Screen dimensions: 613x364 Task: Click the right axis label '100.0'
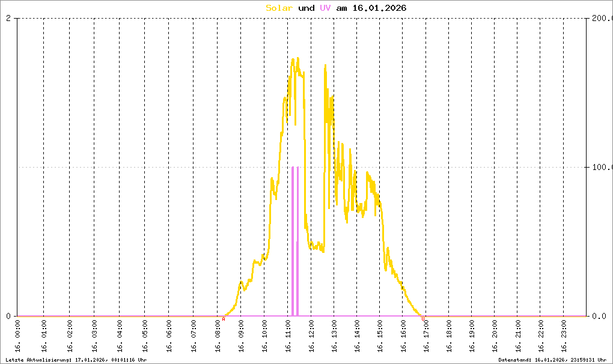(602, 167)
